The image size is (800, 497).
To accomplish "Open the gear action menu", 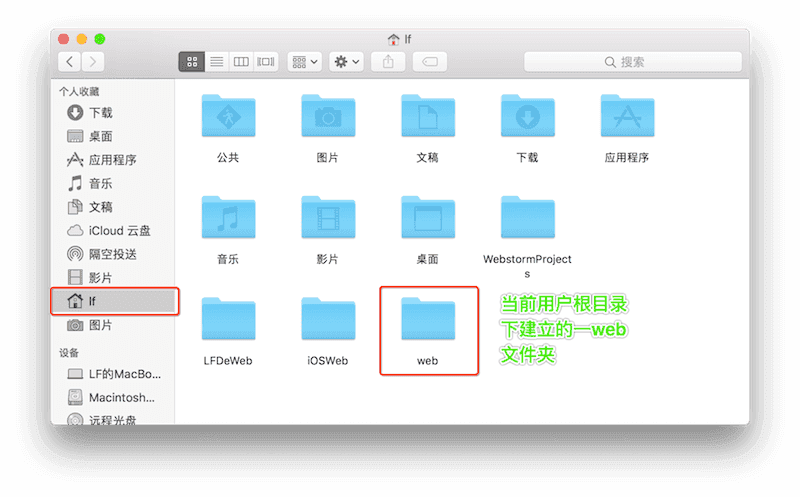I will click(346, 62).
